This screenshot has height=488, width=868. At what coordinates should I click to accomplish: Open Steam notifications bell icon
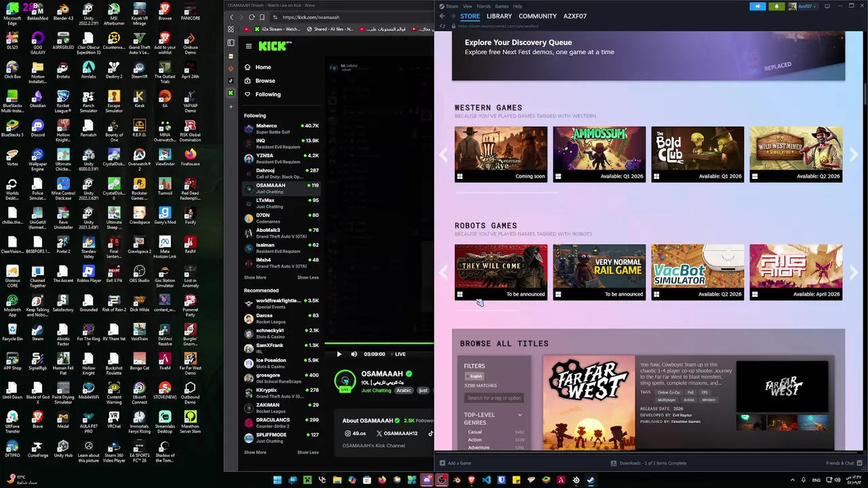pyautogui.click(x=777, y=6)
